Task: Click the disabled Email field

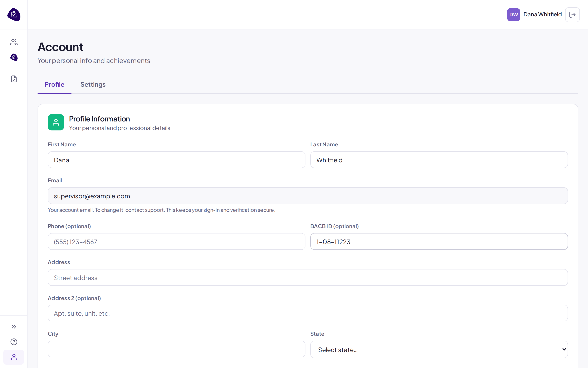Action: pos(308,196)
